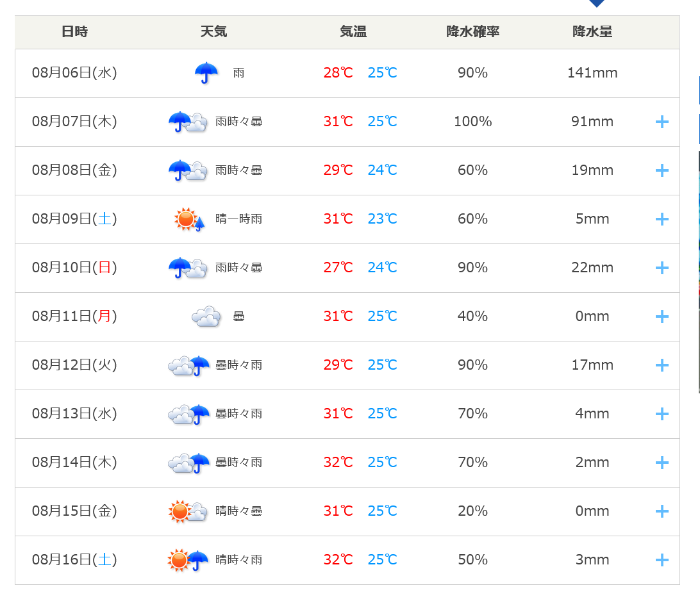Image resolution: width=700 pixels, height=608 pixels.
Task: Click the 降水確率 column header
Action: pos(472,32)
